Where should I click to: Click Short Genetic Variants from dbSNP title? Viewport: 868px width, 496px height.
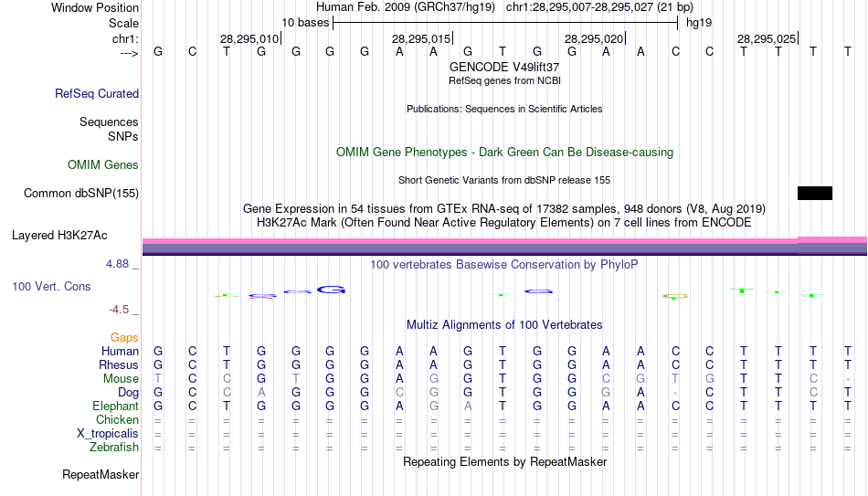click(504, 181)
